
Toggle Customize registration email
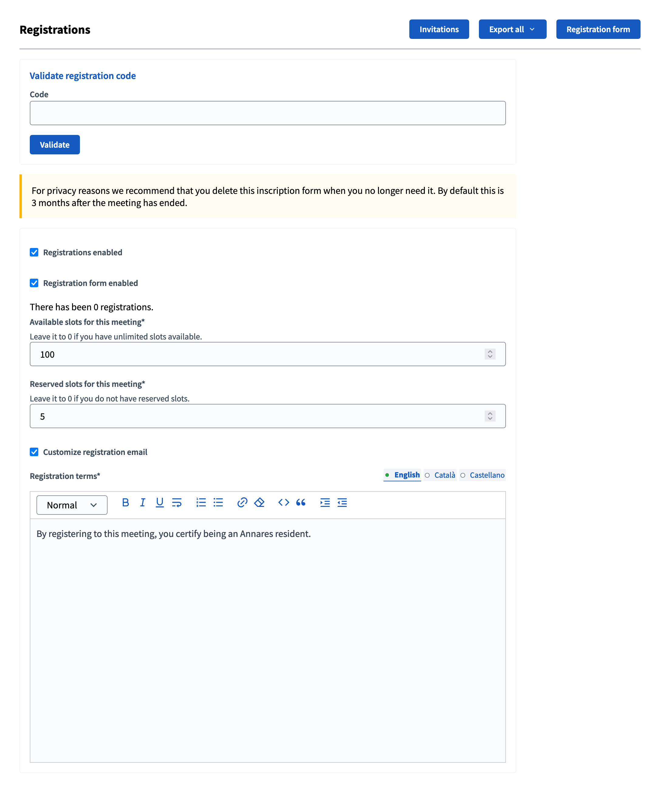[34, 452]
